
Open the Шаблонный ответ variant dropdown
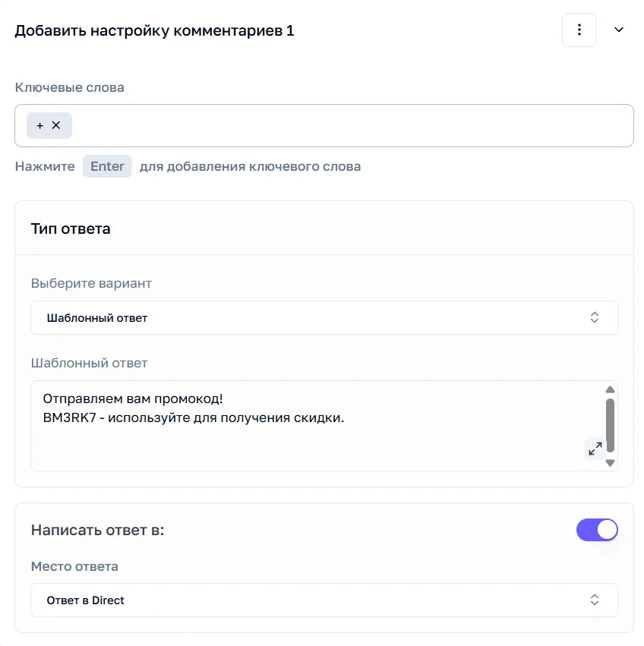coord(324,317)
